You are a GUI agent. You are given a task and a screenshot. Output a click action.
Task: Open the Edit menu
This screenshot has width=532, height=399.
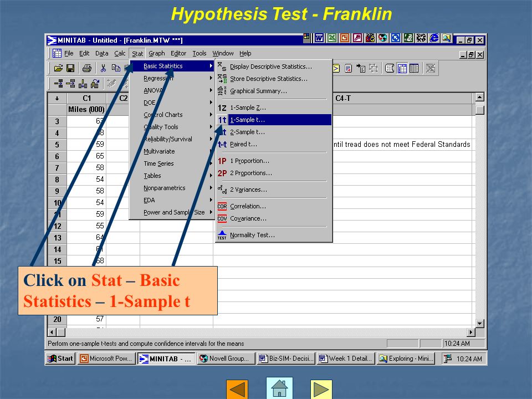click(x=84, y=53)
